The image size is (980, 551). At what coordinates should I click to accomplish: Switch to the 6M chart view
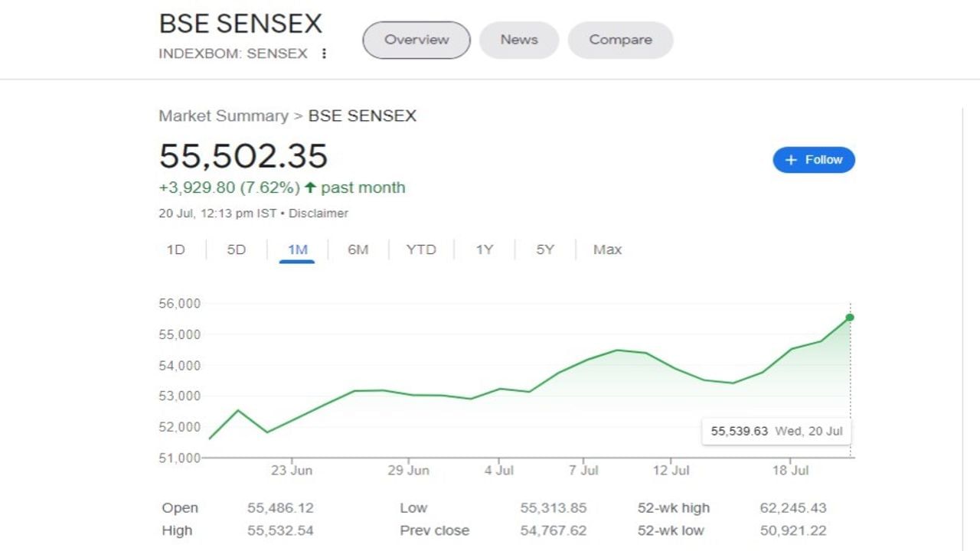coord(357,249)
